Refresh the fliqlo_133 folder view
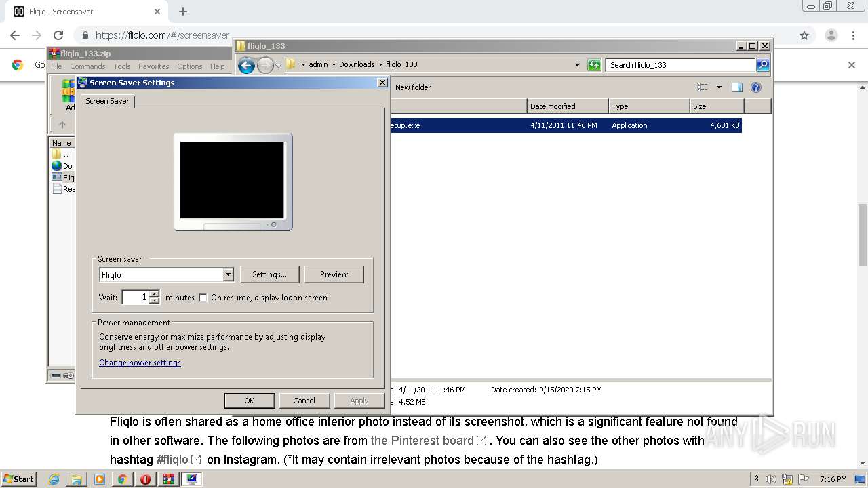The height and width of the screenshot is (488, 868). (594, 65)
